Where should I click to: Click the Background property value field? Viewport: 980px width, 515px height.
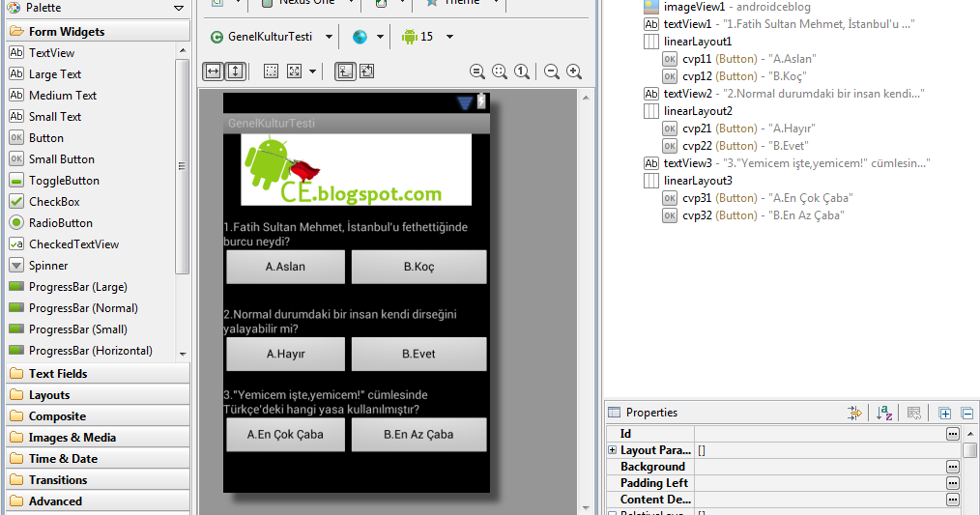(x=820, y=467)
